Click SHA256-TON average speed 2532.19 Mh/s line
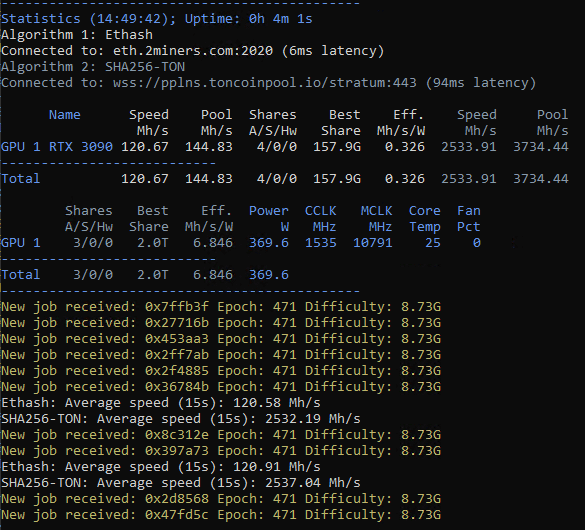 click(181, 419)
